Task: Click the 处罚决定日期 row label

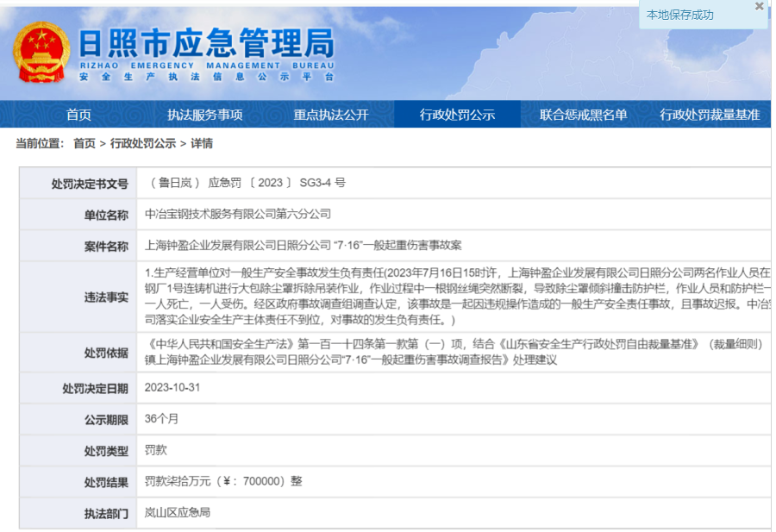Action: point(95,389)
